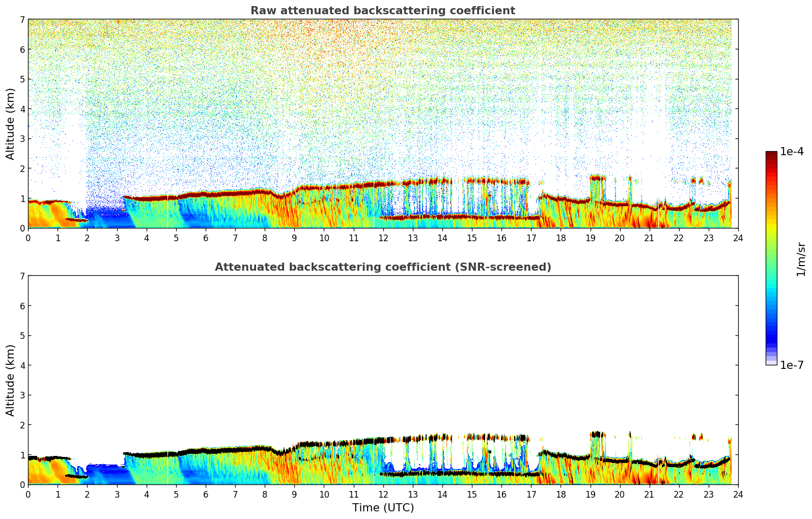
Task: Click the 5 km altitude tick on bottom plot
Action: [22, 335]
